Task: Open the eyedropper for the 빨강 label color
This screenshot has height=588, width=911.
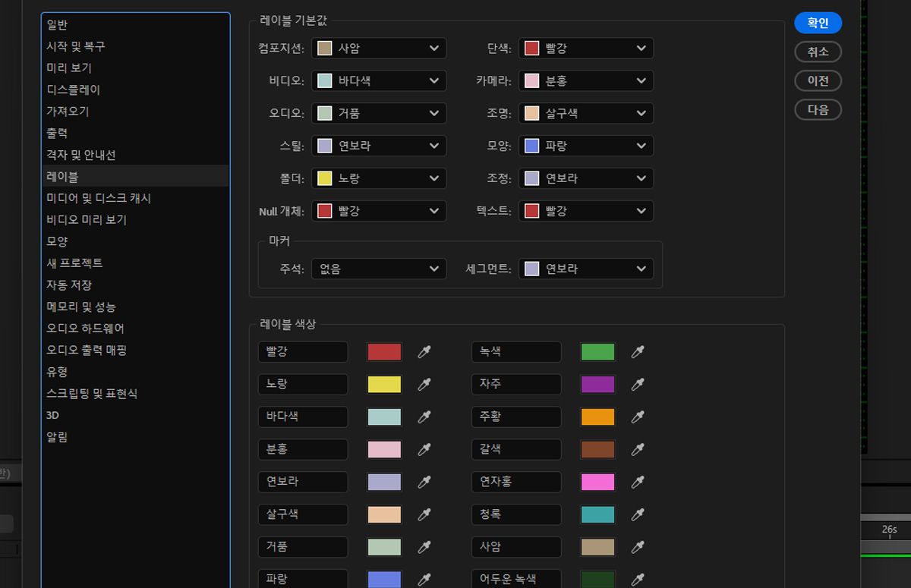Action: point(424,351)
